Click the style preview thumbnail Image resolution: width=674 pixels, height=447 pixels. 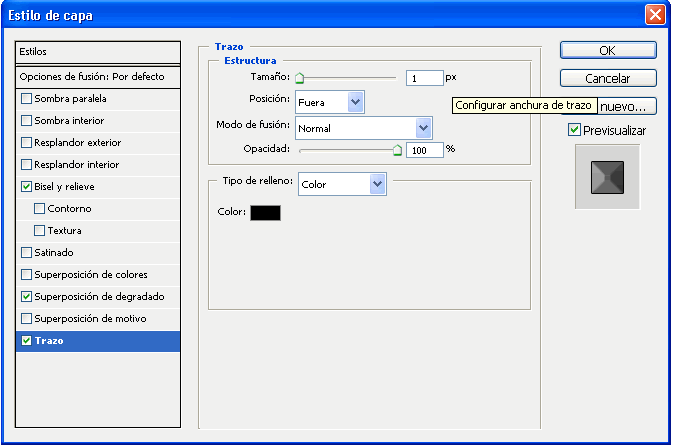pos(607,177)
